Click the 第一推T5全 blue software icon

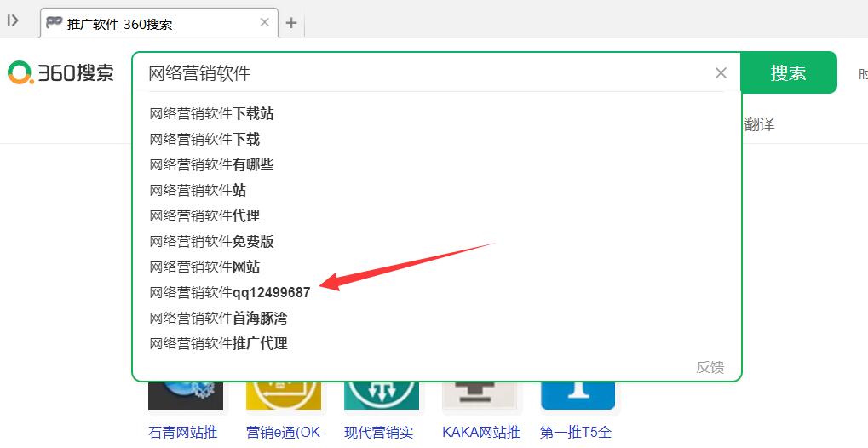tap(578, 397)
